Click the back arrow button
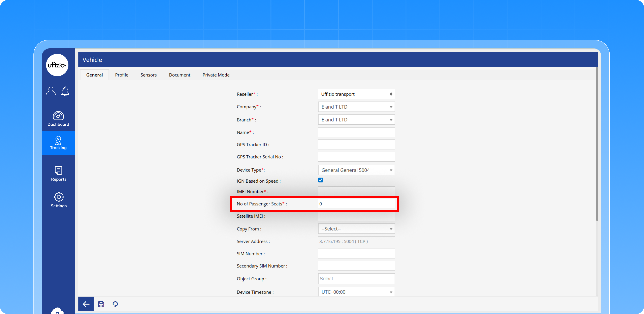This screenshot has height=314, width=644. coord(86,304)
